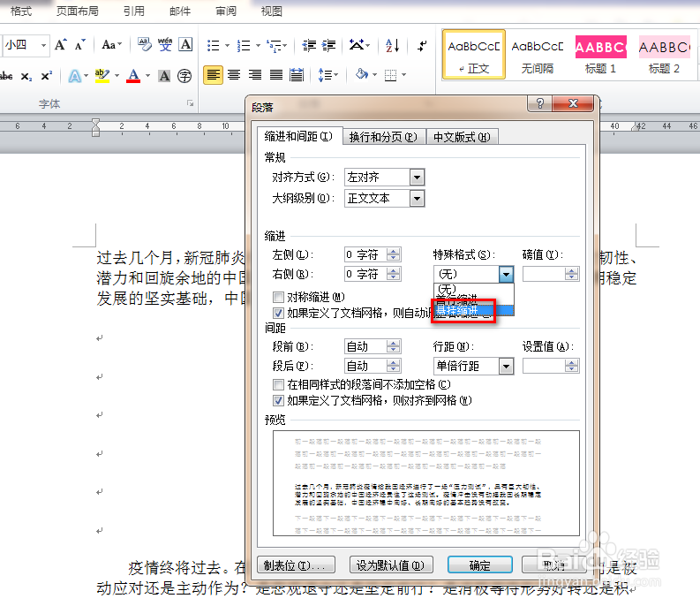Switch to the 中文版式 tab
700x606 pixels.
[462, 137]
